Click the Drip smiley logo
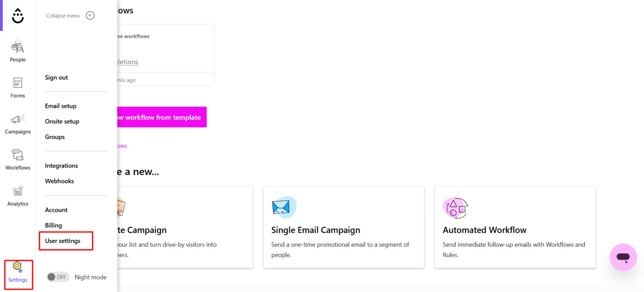The height and width of the screenshot is (292, 644). coord(18,16)
